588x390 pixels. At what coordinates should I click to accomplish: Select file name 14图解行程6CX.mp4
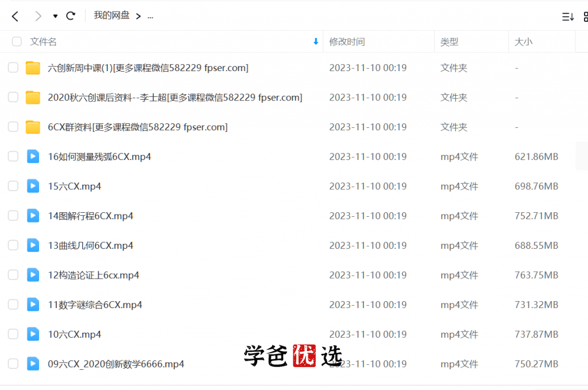click(90, 216)
